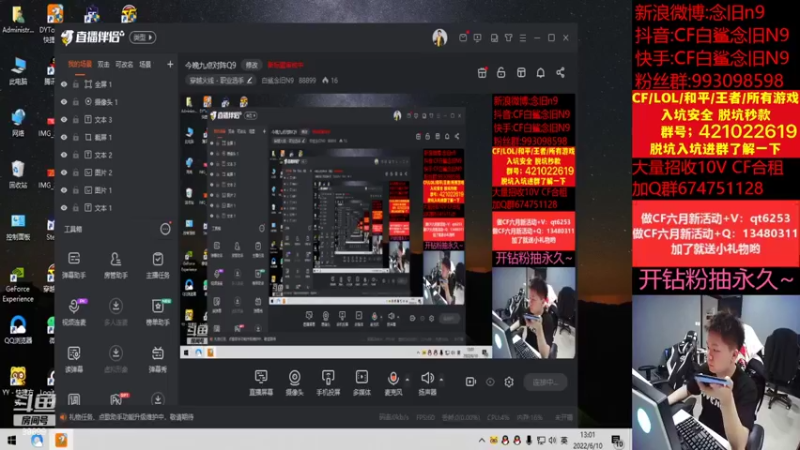
Task: Open the Windows Start menu
Action: [x=11, y=440]
